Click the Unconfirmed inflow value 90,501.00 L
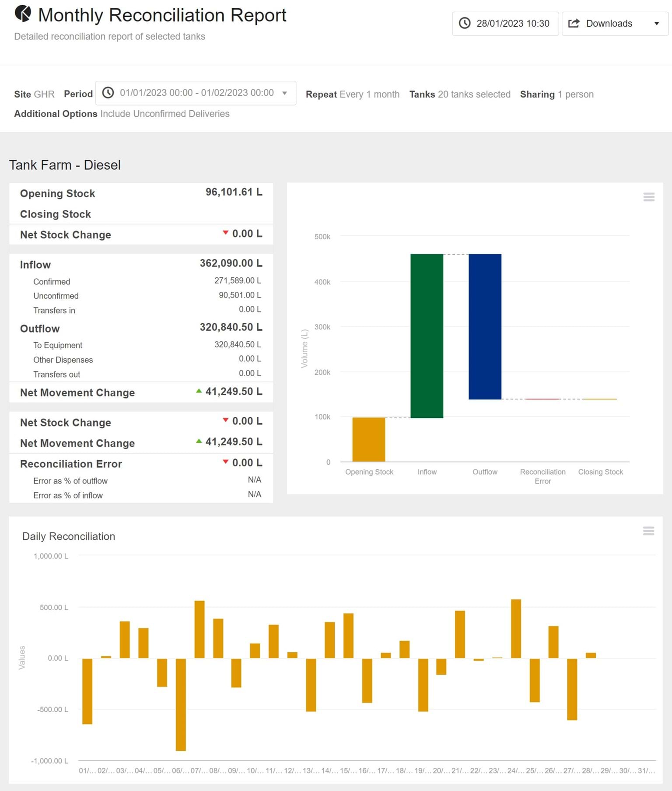The height and width of the screenshot is (791, 672). [240, 295]
